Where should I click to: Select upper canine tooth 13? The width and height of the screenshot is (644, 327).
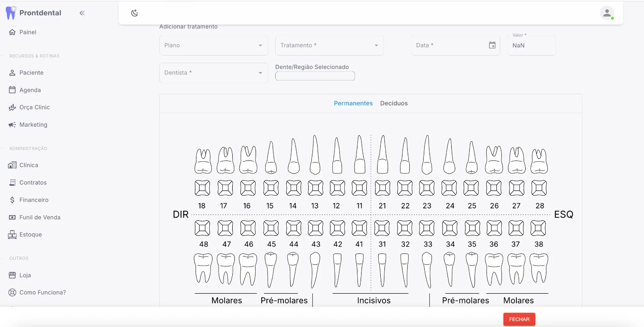pos(315,154)
